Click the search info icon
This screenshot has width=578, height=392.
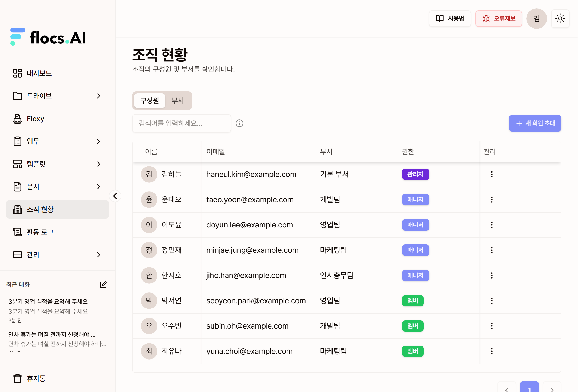[x=239, y=123]
